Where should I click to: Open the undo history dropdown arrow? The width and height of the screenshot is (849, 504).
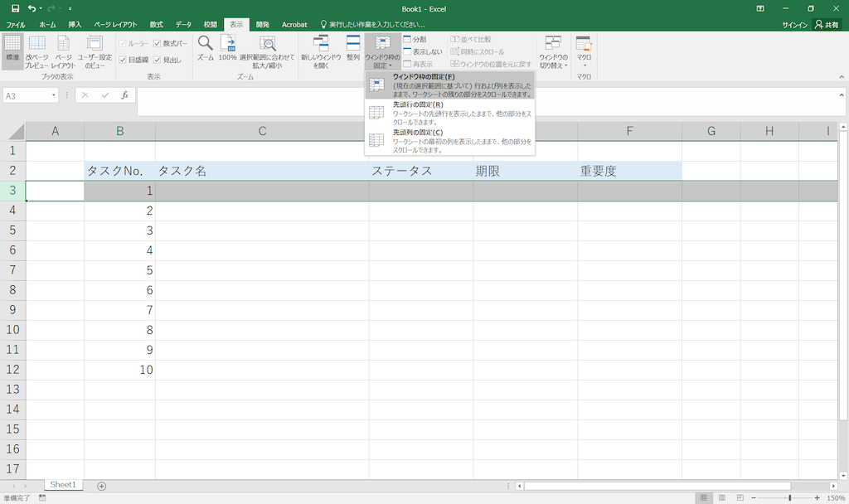pyautogui.click(x=41, y=8)
